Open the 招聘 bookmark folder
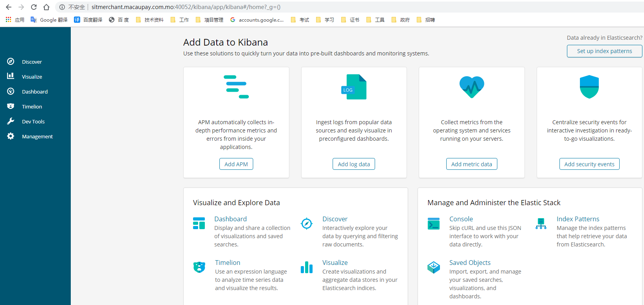644x305 pixels. [x=425, y=20]
